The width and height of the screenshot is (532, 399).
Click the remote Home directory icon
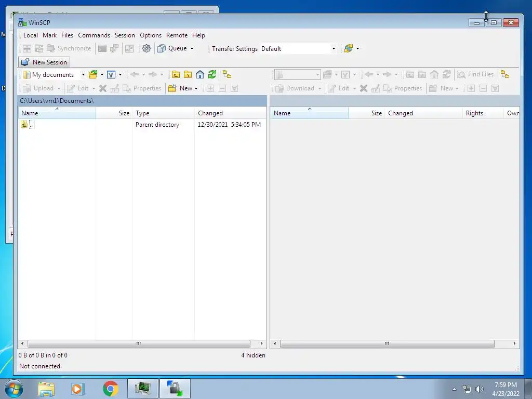click(435, 75)
